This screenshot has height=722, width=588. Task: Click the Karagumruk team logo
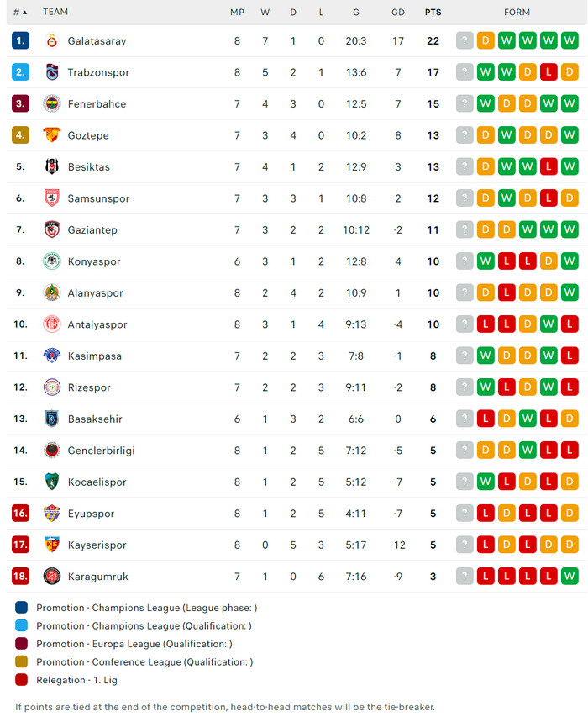[x=52, y=577]
